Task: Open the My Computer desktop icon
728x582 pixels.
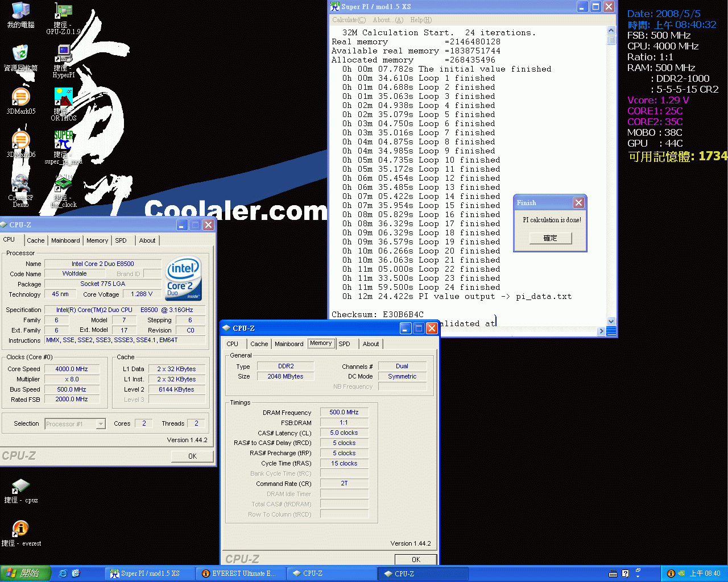Action: click(20, 15)
